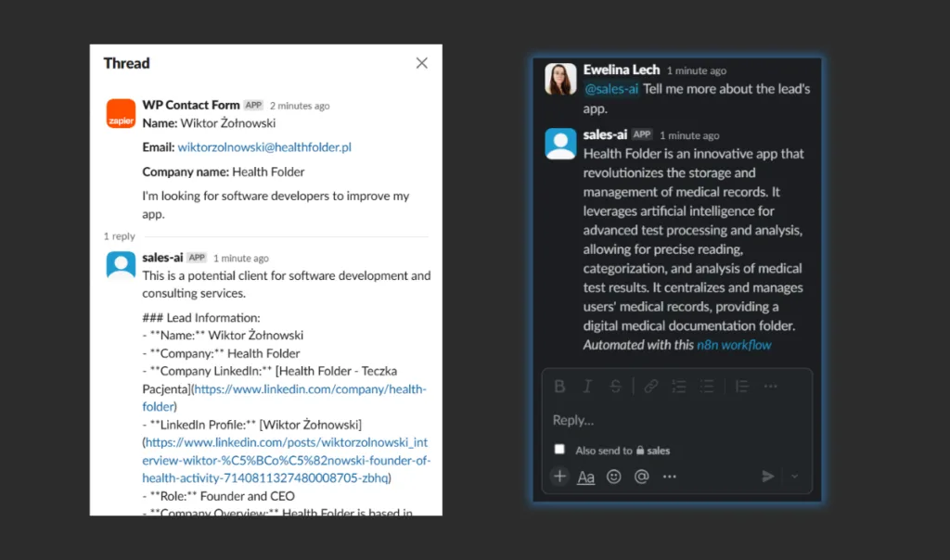Click the 'sales' channel name beside the lock
The width and height of the screenshot is (950, 560).
659,451
